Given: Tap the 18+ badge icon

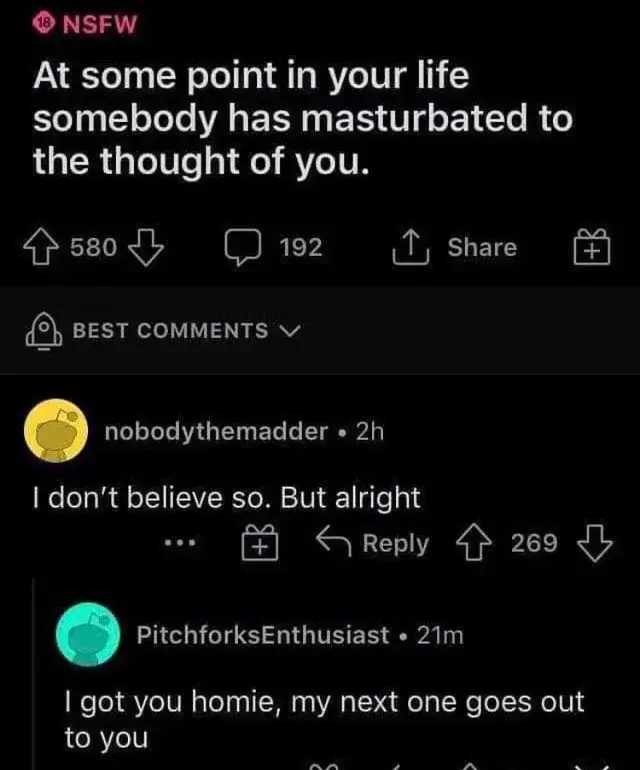Looking at the screenshot, I should click(45, 25).
